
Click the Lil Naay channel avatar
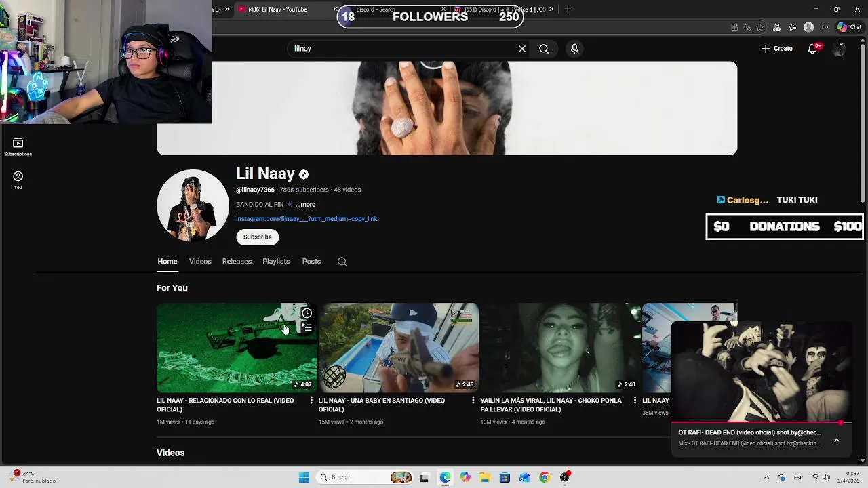(x=193, y=205)
